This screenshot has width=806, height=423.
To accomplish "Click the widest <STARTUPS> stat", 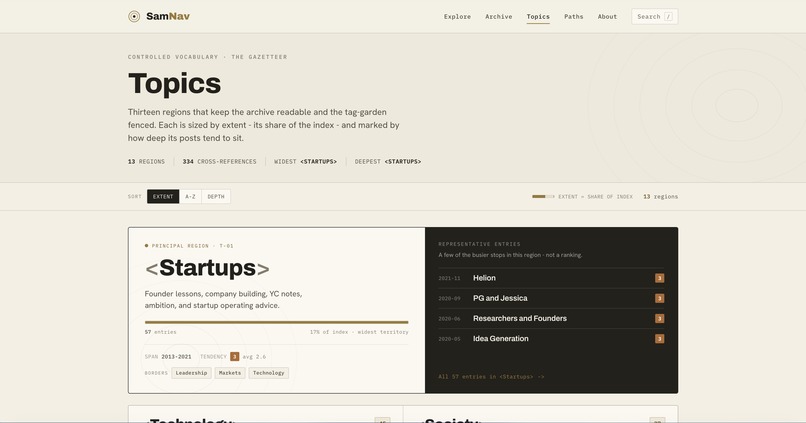I will 305,161.
